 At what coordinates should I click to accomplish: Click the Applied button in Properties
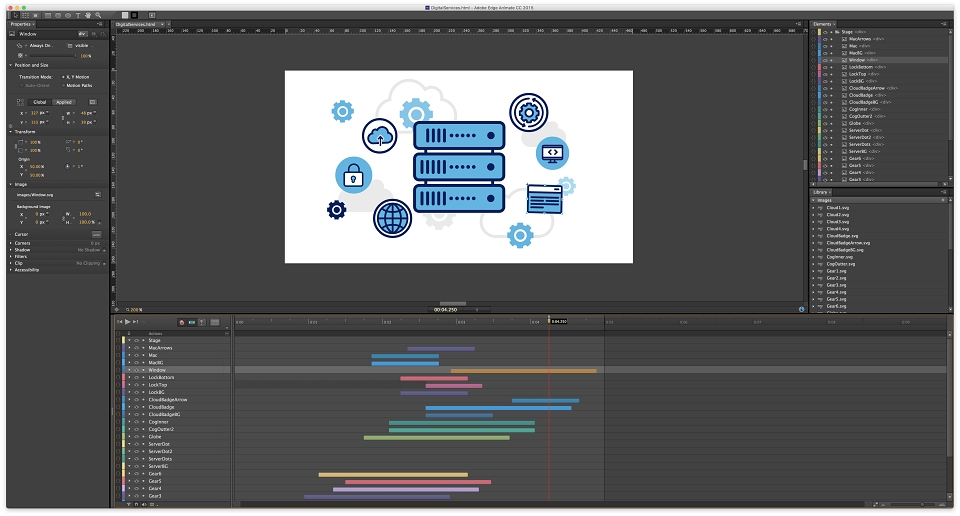[64, 102]
